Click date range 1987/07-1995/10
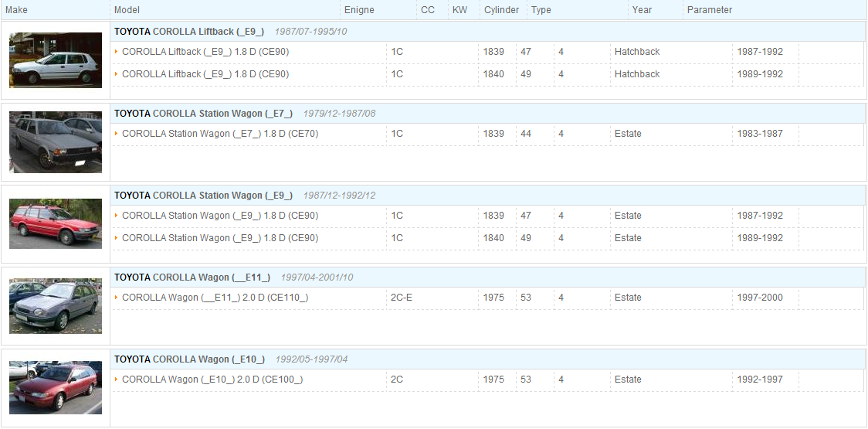This screenshot has height=429, width=868. (310, 32)
